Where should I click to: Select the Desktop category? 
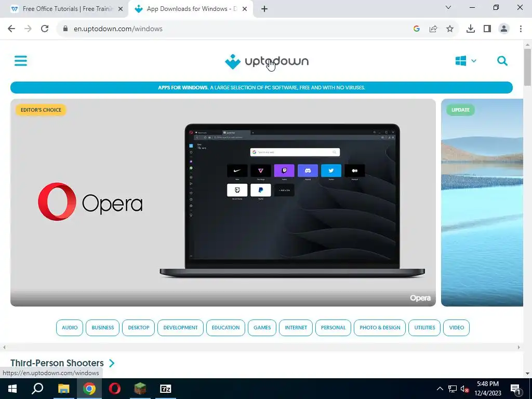(x=138, y=328)
